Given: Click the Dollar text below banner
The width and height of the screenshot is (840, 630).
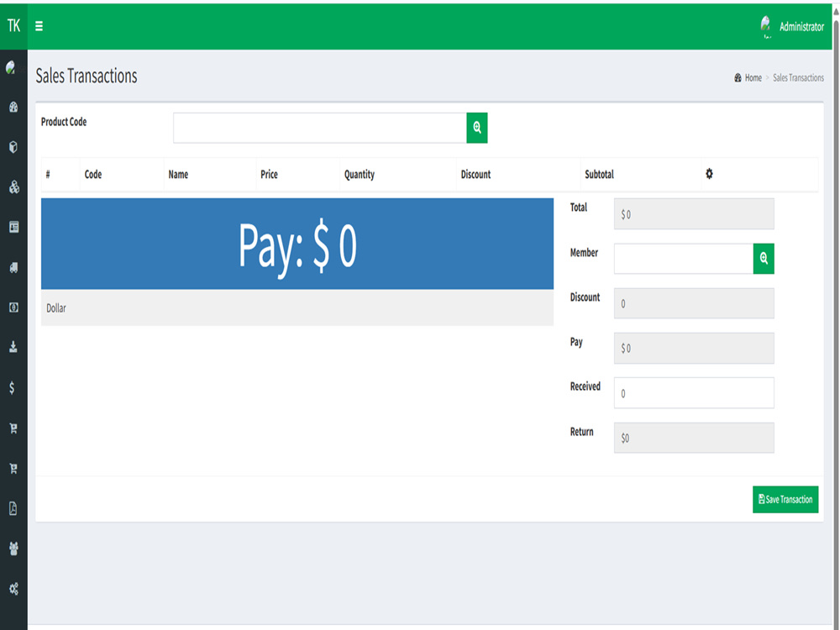Looking at the screenshot, I should [x=56, y=308].
